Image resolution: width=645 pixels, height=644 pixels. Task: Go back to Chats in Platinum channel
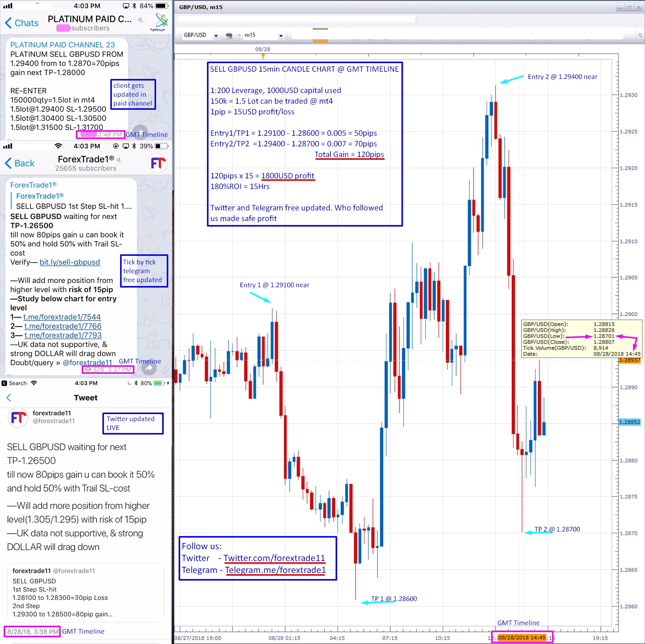22,23
